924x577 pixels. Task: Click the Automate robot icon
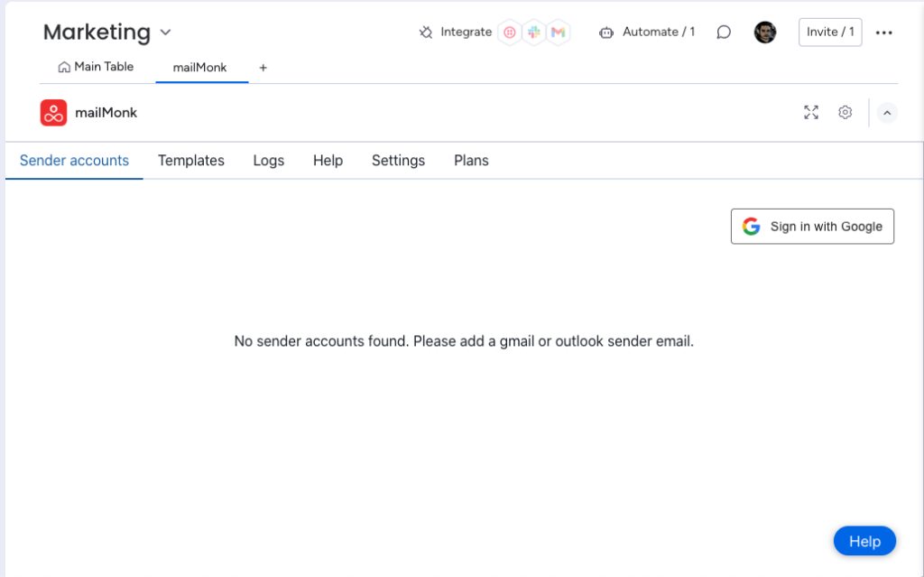point(605,33)
